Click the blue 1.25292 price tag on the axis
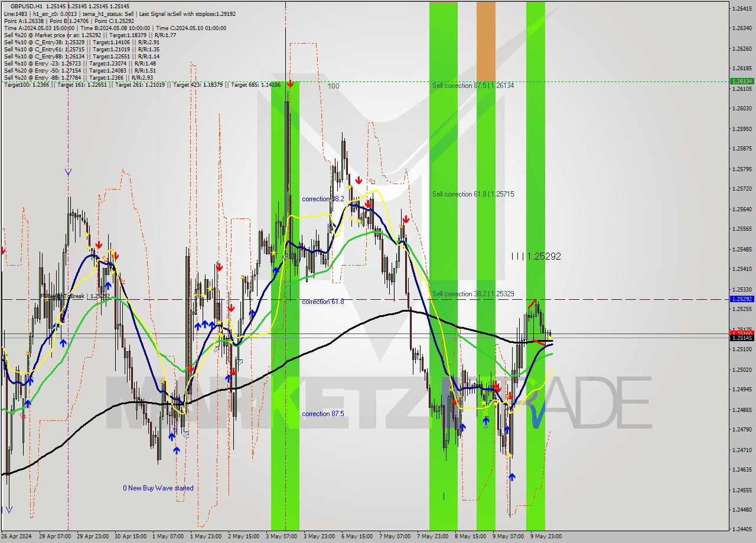756x543 pixels. click(742, 299)
